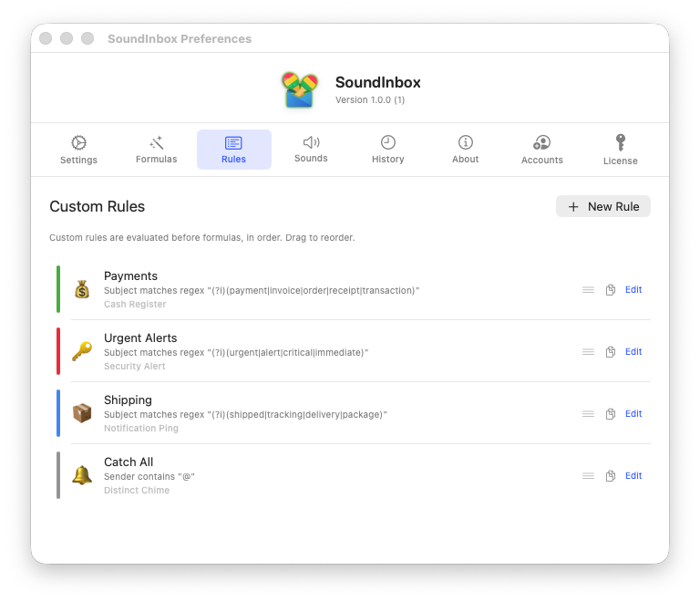700x602 pixels.
Task: Duplicate the Catch All rule via copy icon
Action: click(x=611, y=476)
